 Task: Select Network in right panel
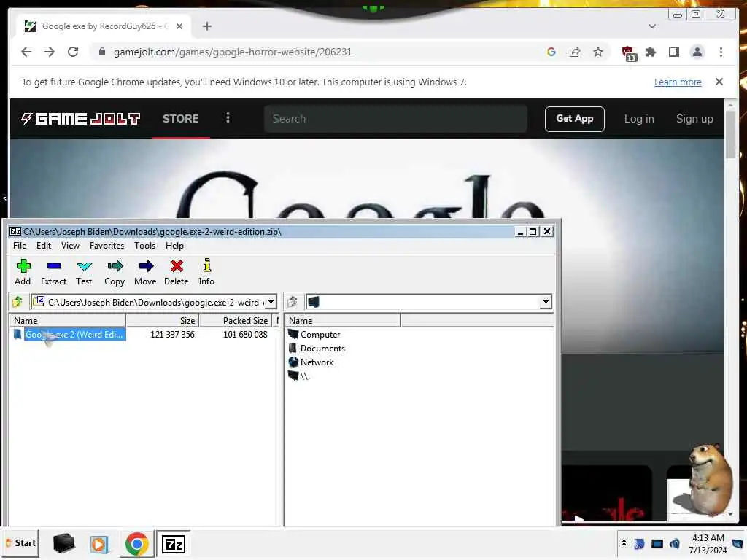[x=311, y=362]
